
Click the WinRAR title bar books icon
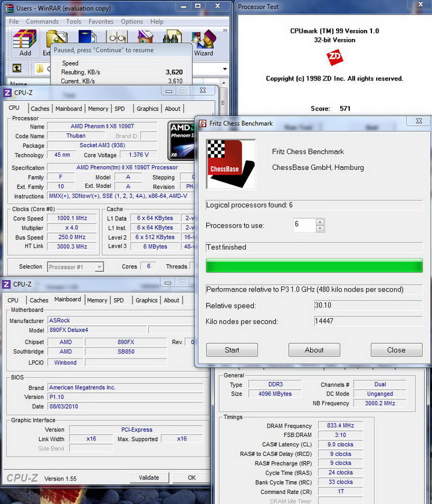(10, 8)
